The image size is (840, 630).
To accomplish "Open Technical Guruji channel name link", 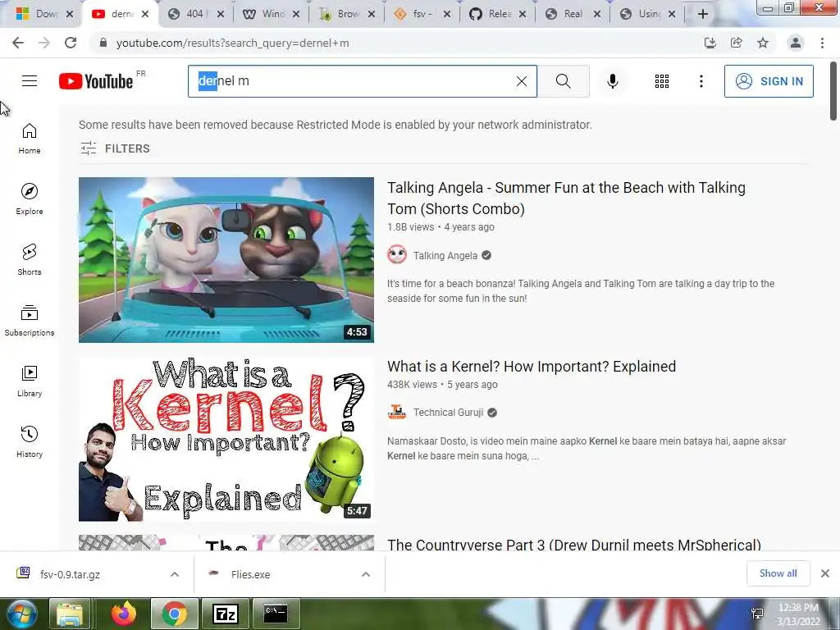I will 448,413.
